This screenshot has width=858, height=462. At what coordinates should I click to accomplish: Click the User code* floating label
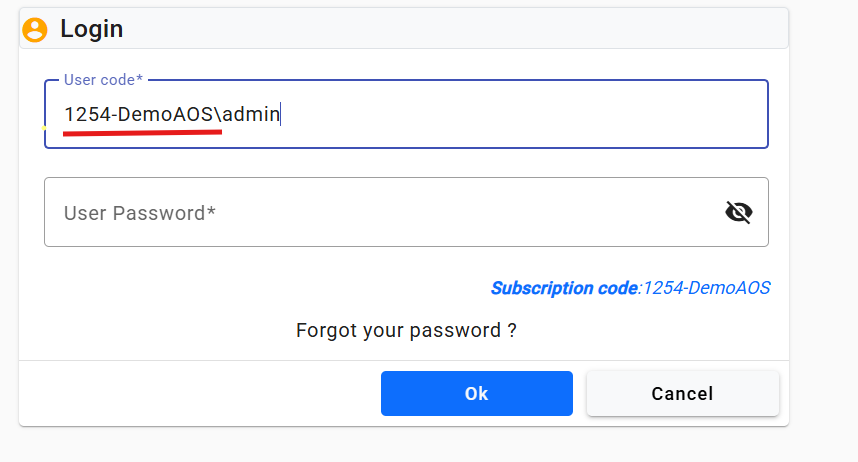click(103, 79)
